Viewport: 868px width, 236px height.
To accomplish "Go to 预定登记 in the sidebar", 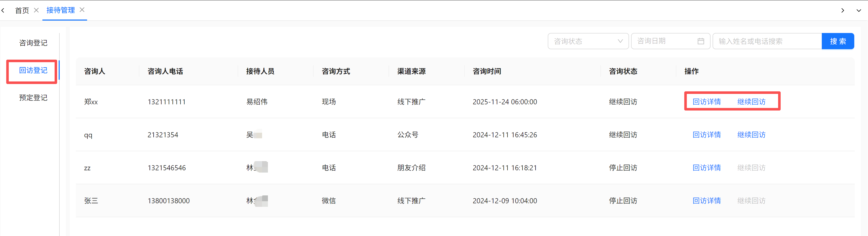I will [33, 98].
